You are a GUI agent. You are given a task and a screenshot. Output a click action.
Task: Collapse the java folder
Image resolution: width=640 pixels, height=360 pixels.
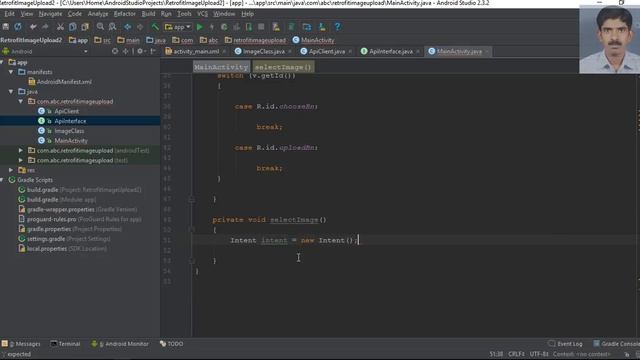11,91
